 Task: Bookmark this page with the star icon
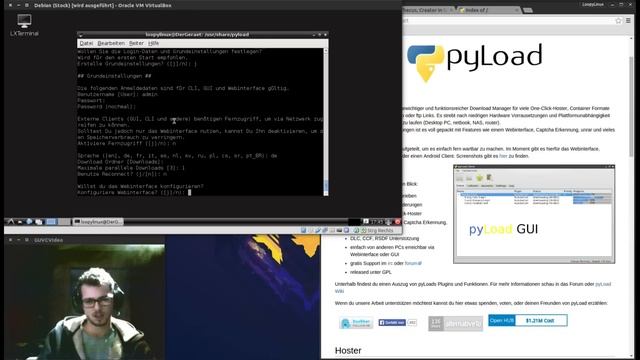coord(618,20)
